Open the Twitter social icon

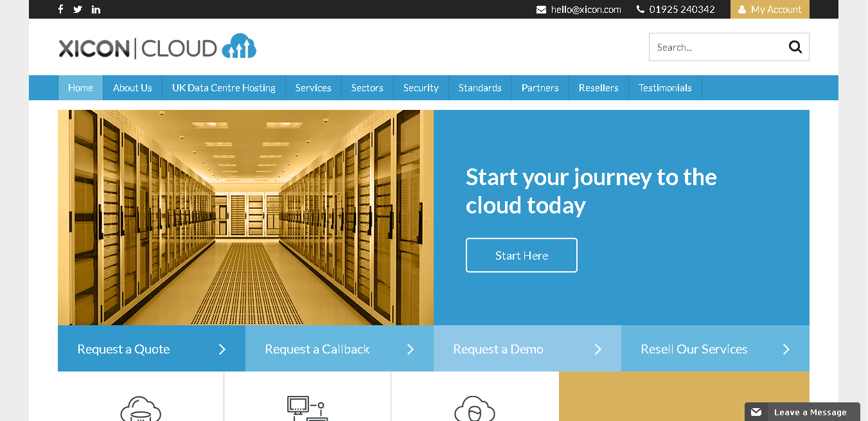78,9
